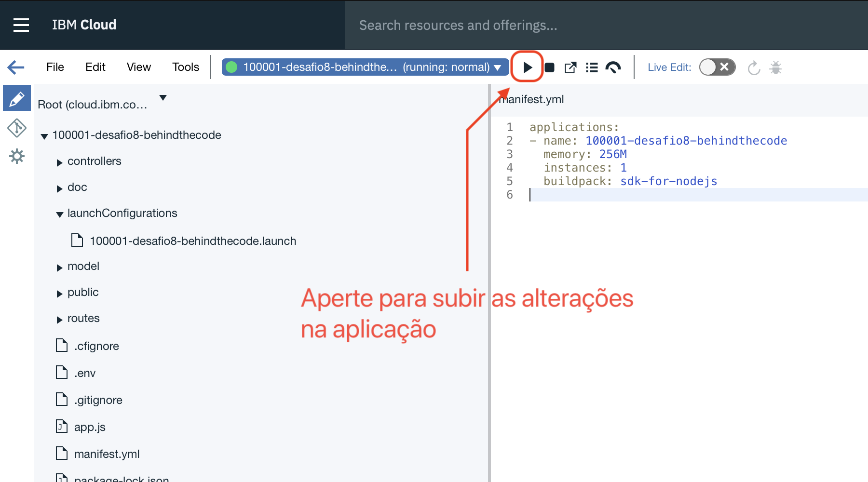
Task: Click the debug bug icon
Action: [x=775, y=67]
